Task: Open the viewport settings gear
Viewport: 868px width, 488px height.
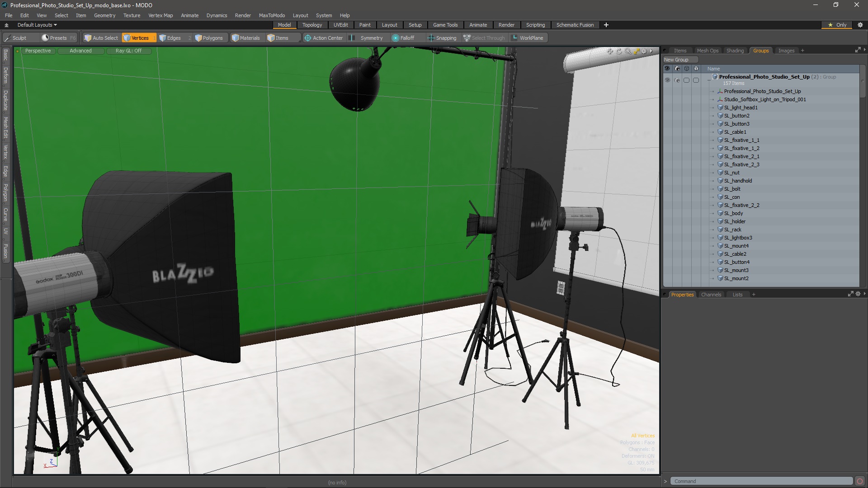Action: tap(644, 51)
